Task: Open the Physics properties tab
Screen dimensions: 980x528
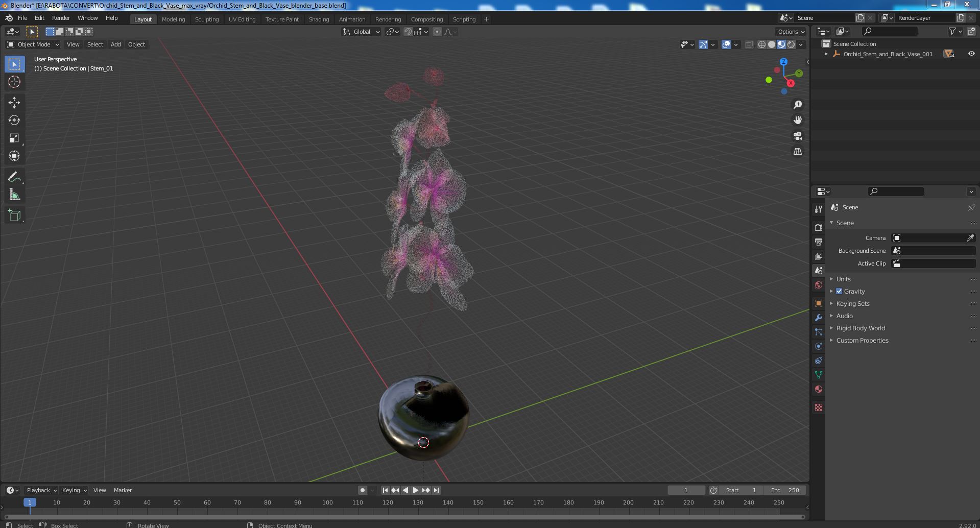Action: (819, 346)
